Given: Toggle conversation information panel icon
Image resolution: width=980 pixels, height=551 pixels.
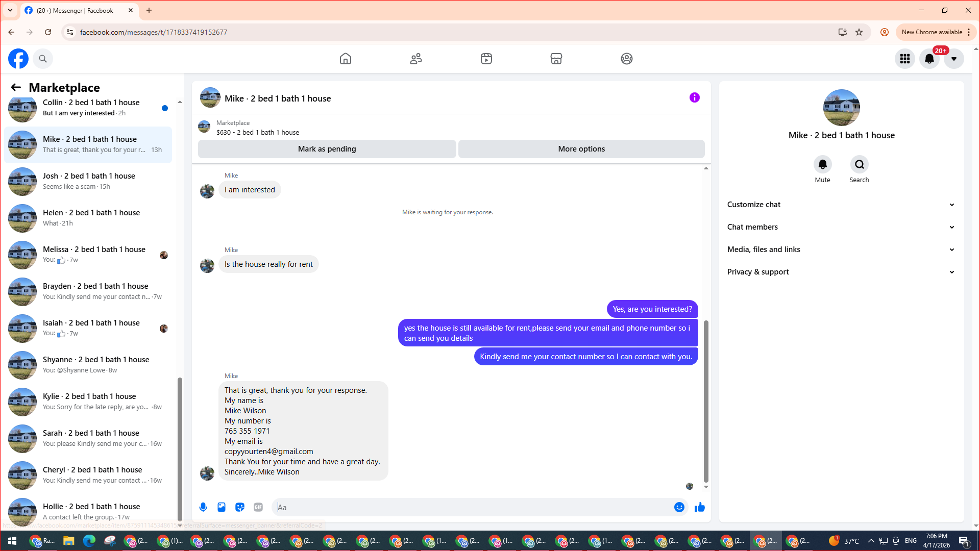Looking at the screenshot, I should pos(695,97).
